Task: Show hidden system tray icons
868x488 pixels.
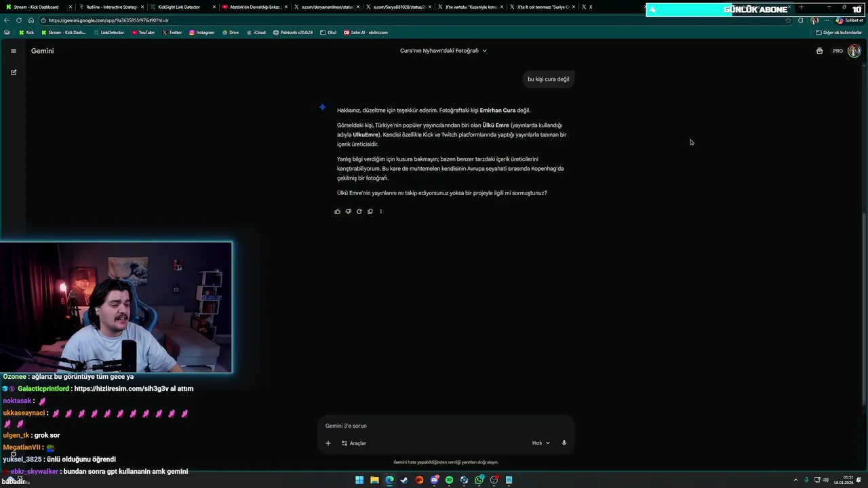Action: click(x=795, y=480)
